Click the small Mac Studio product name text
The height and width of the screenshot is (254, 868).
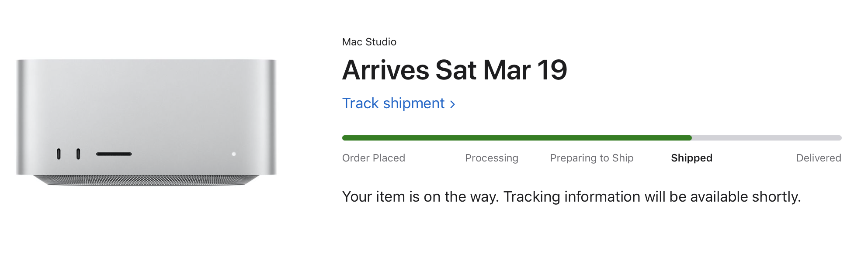369,42
